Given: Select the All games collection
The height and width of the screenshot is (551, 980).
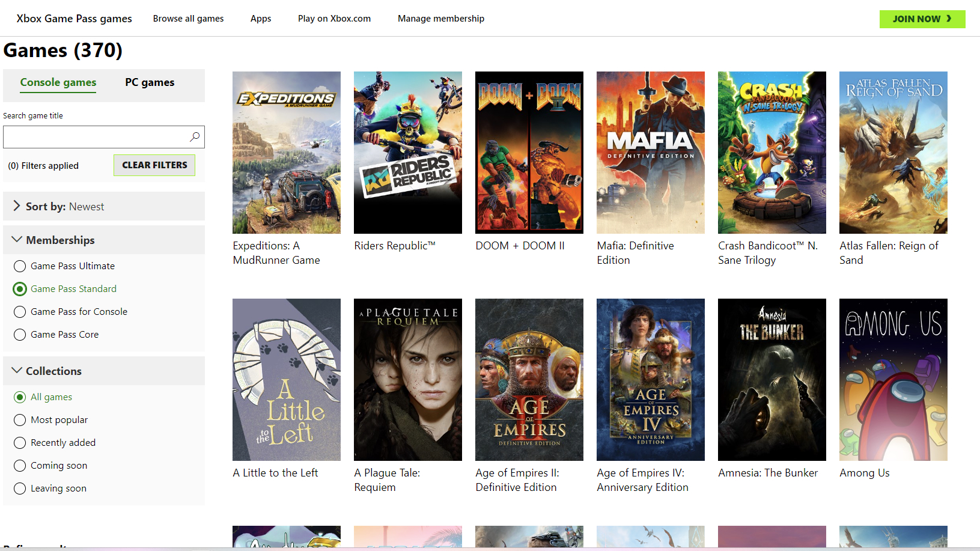Looking at the screenshot, I should point(20,397).
